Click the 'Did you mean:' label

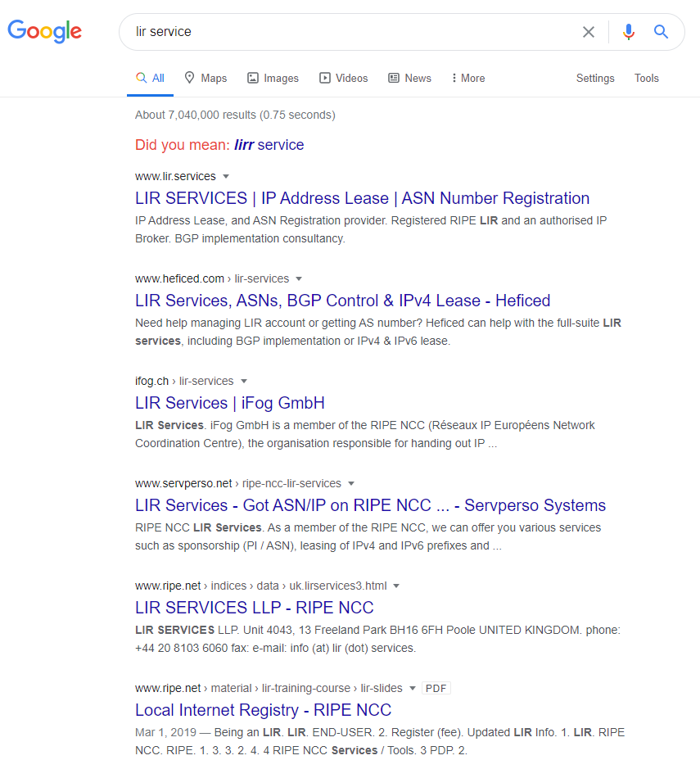[x=182, y=145]
